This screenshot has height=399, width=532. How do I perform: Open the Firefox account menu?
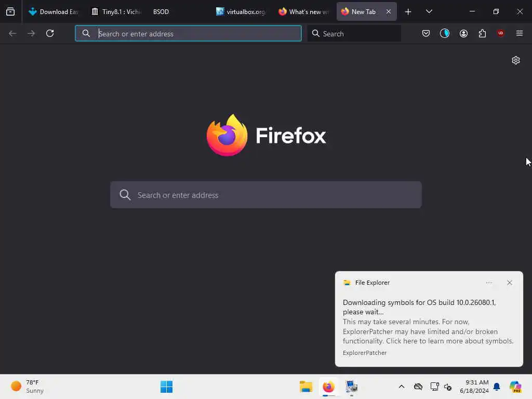point(463,33)
